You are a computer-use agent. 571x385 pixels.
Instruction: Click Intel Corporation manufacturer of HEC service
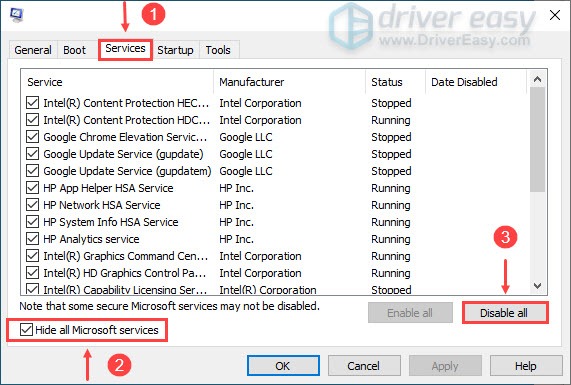pyautogui.click(x=260, y=103)
